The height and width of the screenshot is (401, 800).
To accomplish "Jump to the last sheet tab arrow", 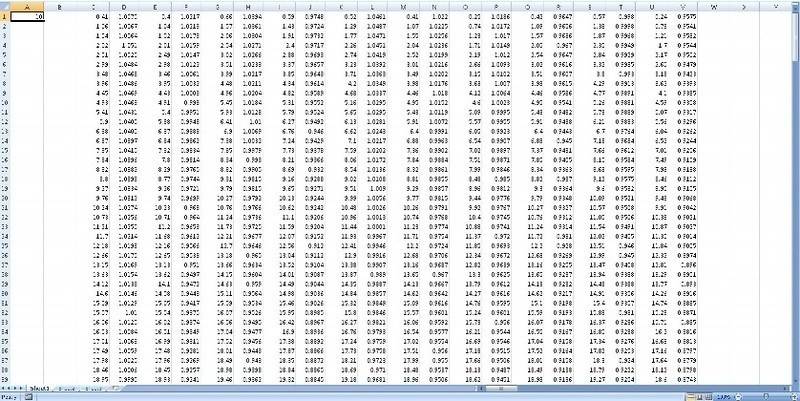I will point(21,388).
